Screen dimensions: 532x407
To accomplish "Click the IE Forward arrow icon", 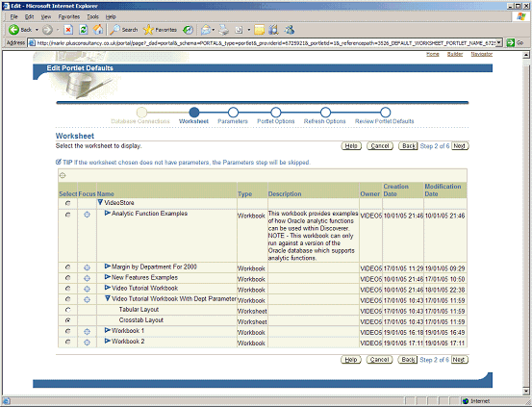I will pyautogui.click(x=47, y=30).
